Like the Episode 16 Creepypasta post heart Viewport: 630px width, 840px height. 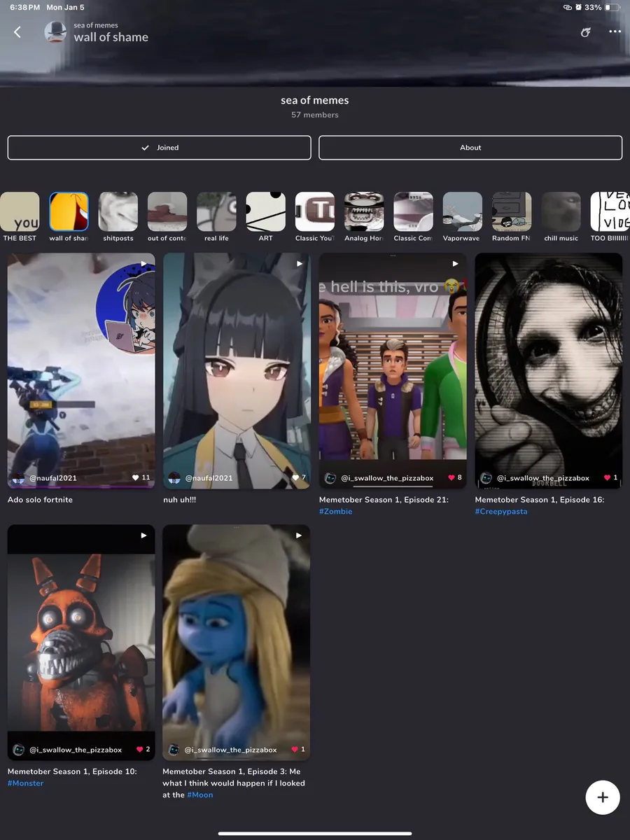point(608,477)
